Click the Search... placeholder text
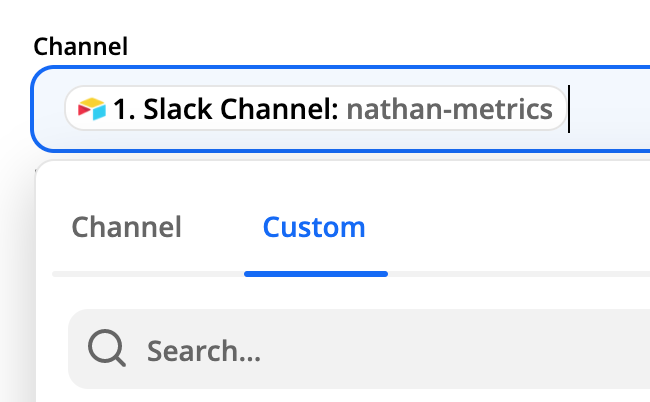 tap(204, 351)
